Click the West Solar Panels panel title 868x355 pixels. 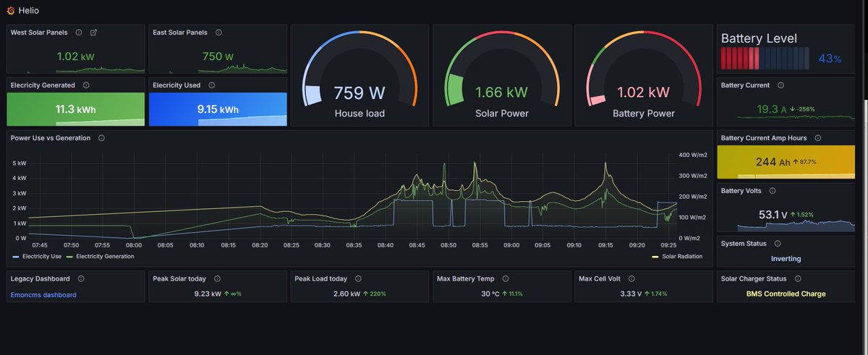[x=39, y=33]
